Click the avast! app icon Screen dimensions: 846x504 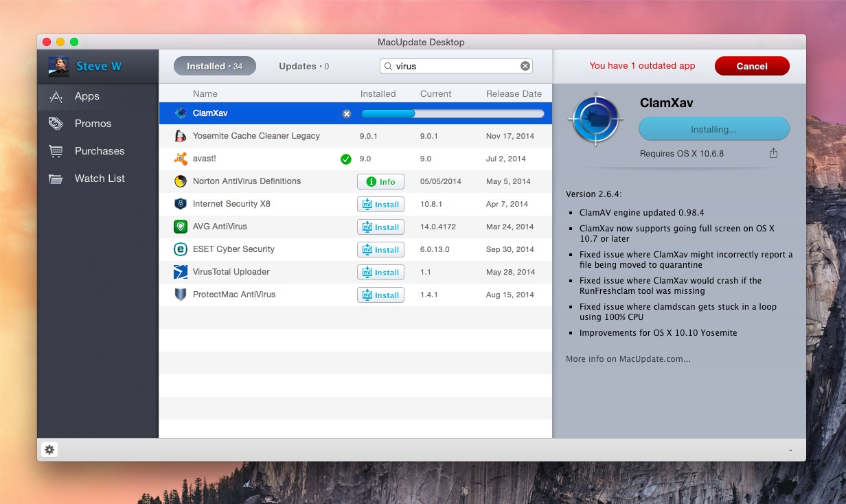point(181,159)
